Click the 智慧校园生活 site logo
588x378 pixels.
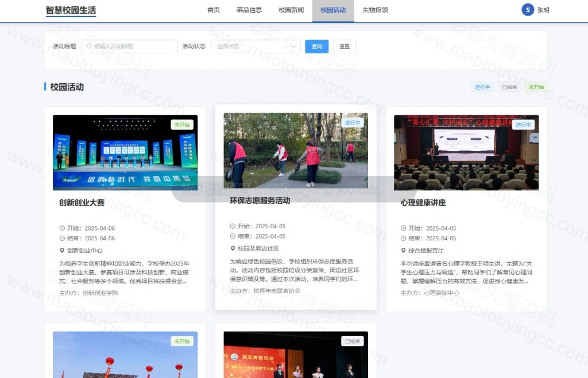coord(71,10)
